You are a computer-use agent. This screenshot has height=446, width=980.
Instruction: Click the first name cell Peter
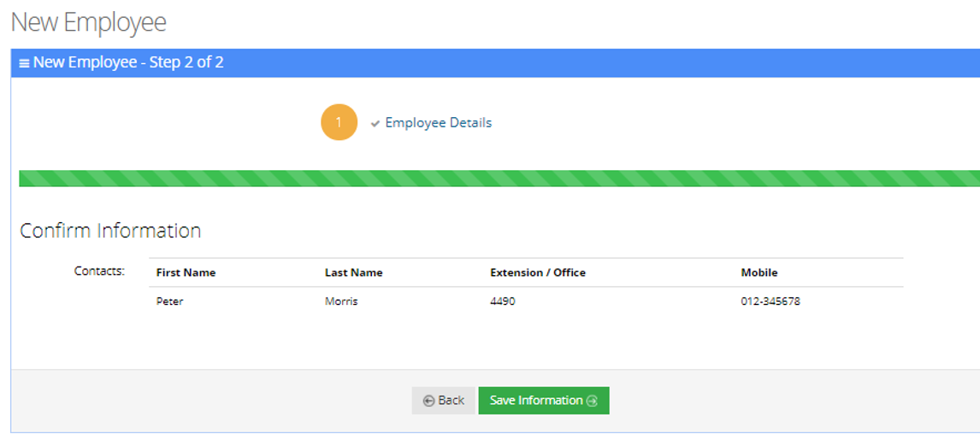click(x=169, y=302)
